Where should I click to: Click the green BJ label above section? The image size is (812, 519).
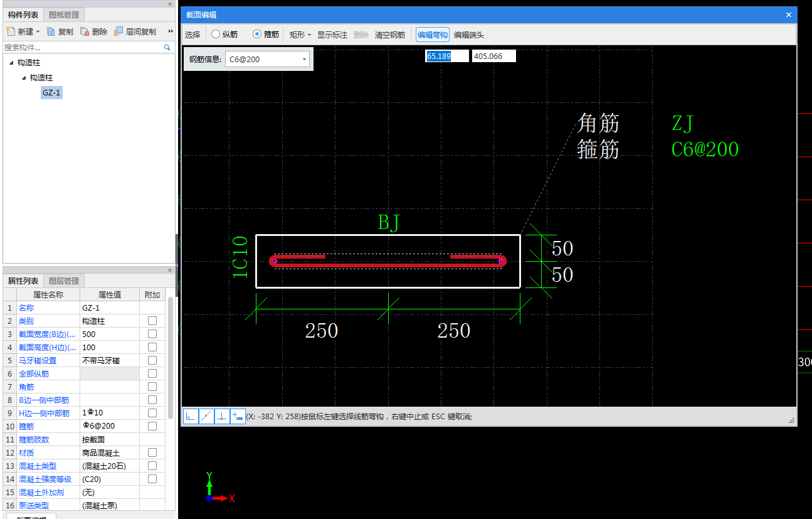[x=389, y=223]
